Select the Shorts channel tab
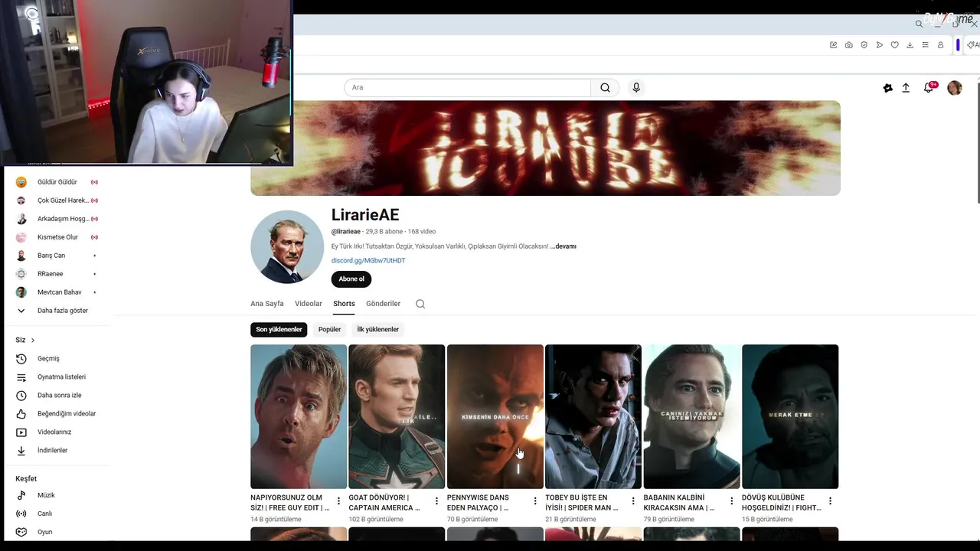This screenshot has width=980, height=551. pos(344,304)
